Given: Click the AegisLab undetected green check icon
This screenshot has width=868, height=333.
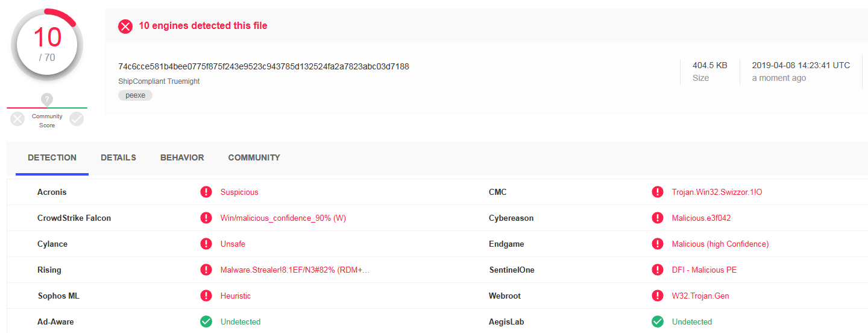Looking at the screenshot, I should pos(658,322).
